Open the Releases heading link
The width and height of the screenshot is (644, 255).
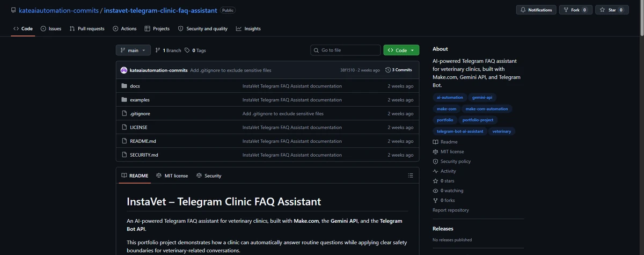[443, 228]
